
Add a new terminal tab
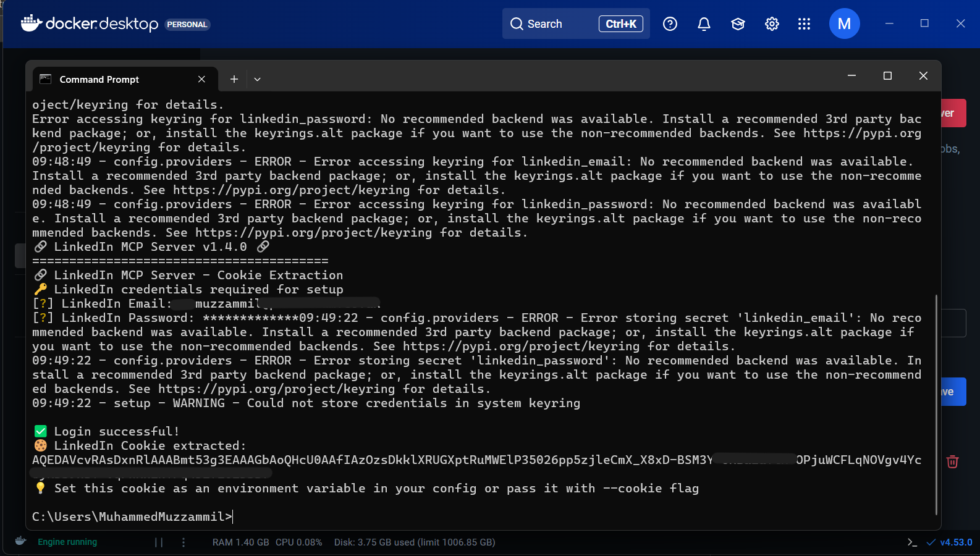point(234,79)
